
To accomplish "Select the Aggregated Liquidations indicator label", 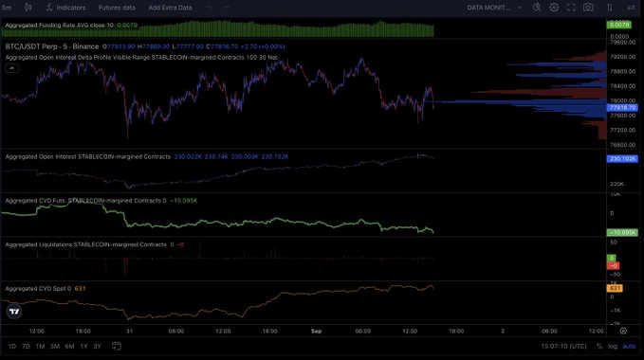I will tap(85, 244).
